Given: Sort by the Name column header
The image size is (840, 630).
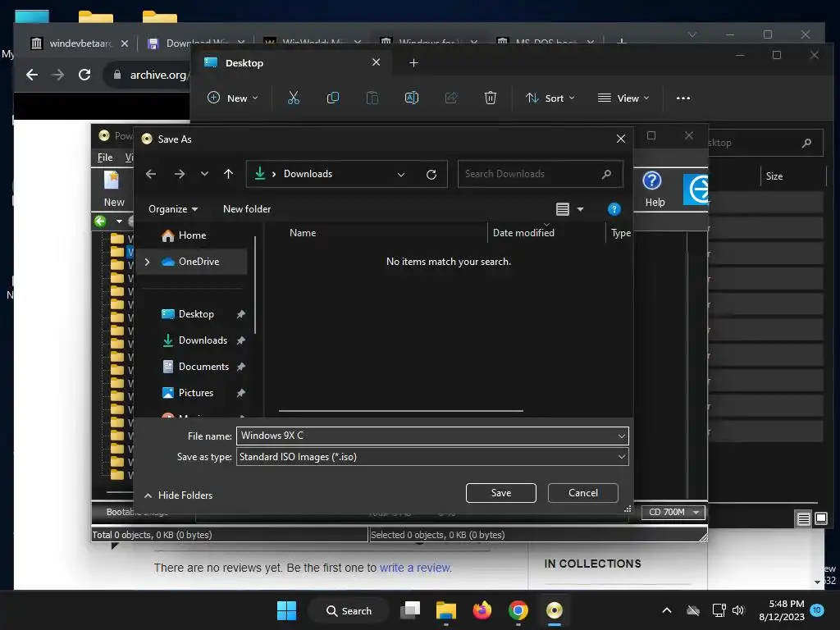Looking at the screenshot, I should 303,232.
